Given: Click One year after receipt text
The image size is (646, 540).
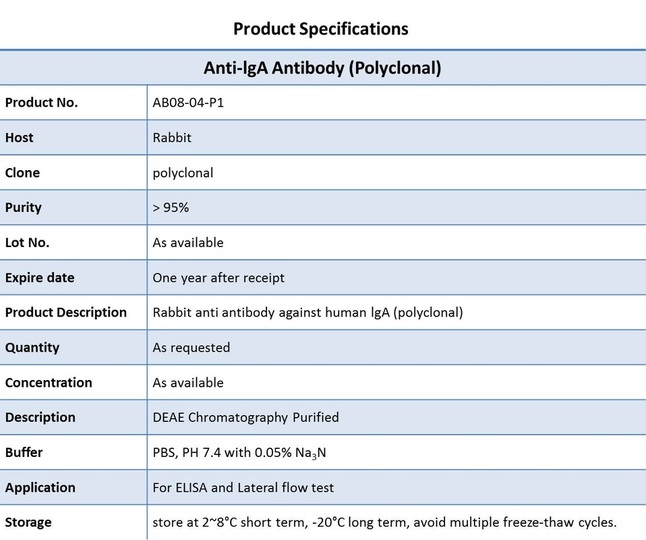Looking at the screenshot, I should pos(218,278).
